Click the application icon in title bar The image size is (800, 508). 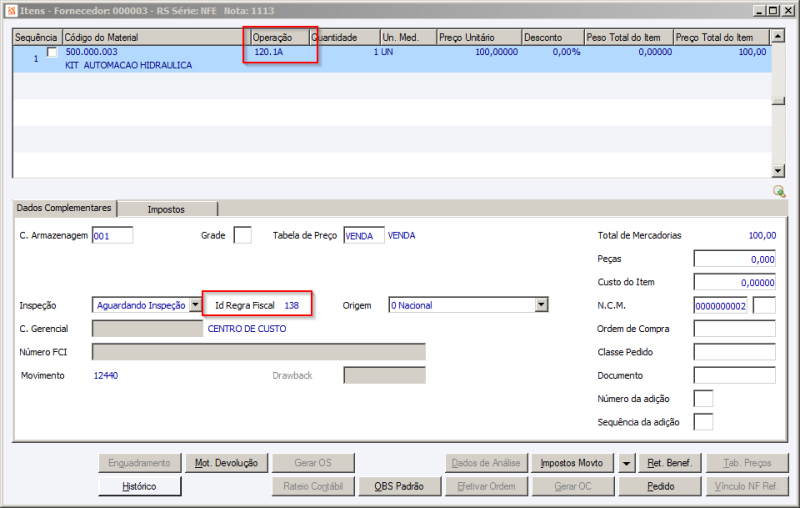(11, 10)
